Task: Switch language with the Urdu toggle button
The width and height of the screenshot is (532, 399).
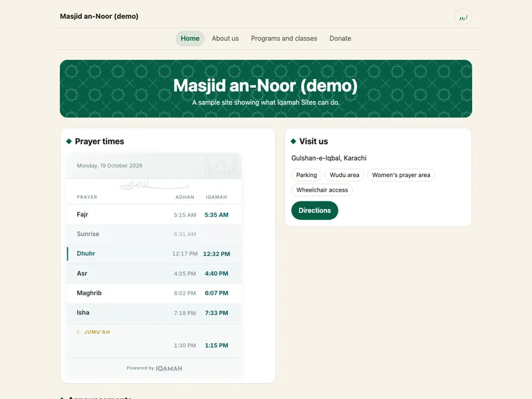Action: tap(463, 17)
